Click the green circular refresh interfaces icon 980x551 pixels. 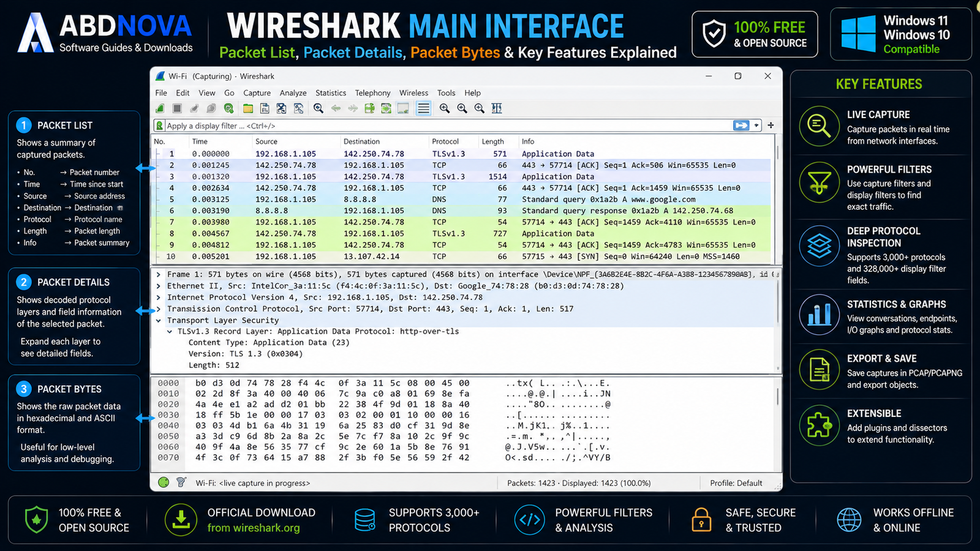(228, 108)
